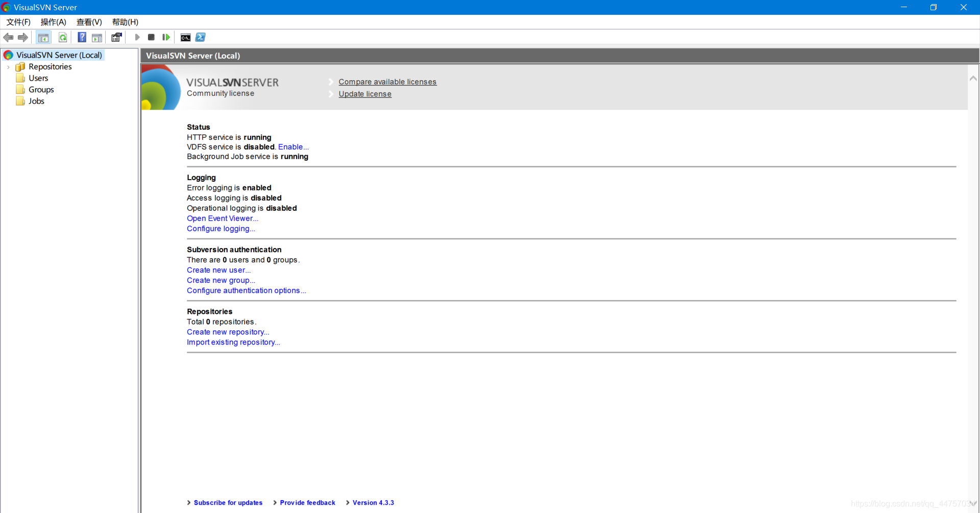
Task: Open the 操作(A) menu
Action: pyautogui.click(x=54, y=22)
